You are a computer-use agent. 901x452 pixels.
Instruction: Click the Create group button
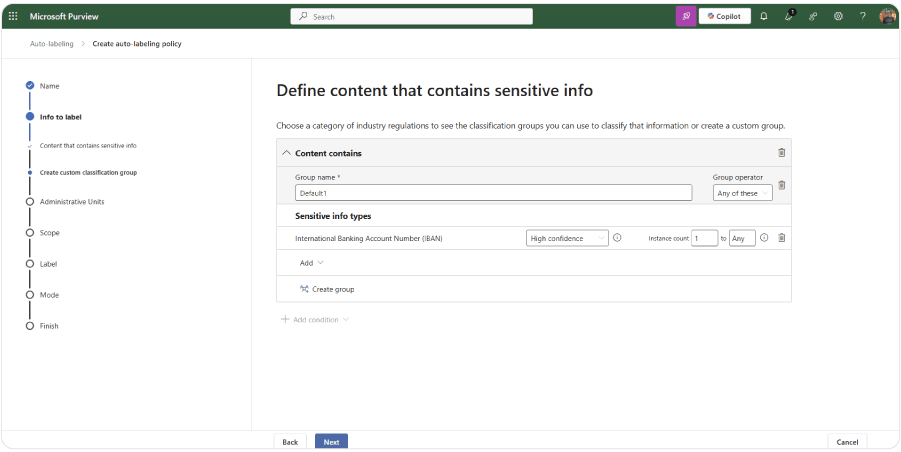327,289
